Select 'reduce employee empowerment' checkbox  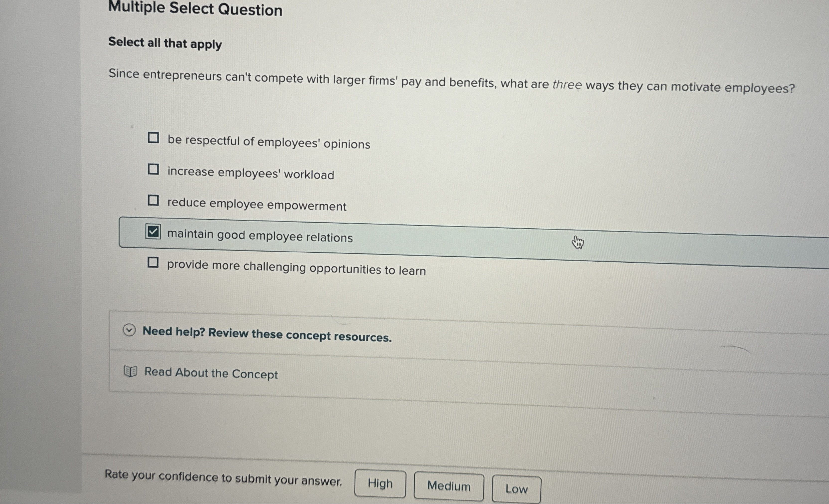[x=153, y=200]
